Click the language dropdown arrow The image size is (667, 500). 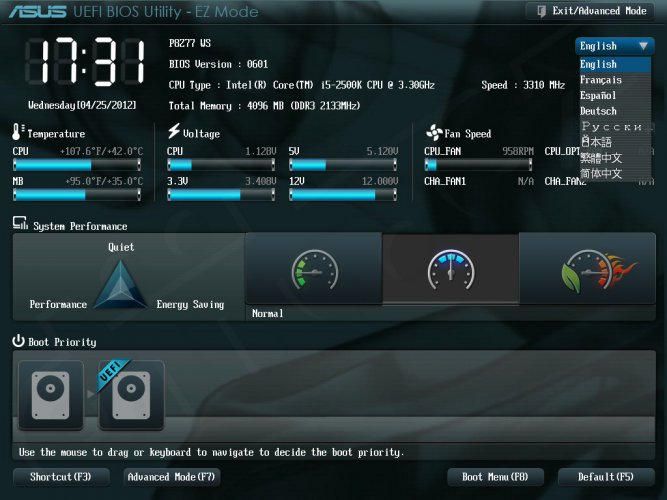[x=643, y=46]
